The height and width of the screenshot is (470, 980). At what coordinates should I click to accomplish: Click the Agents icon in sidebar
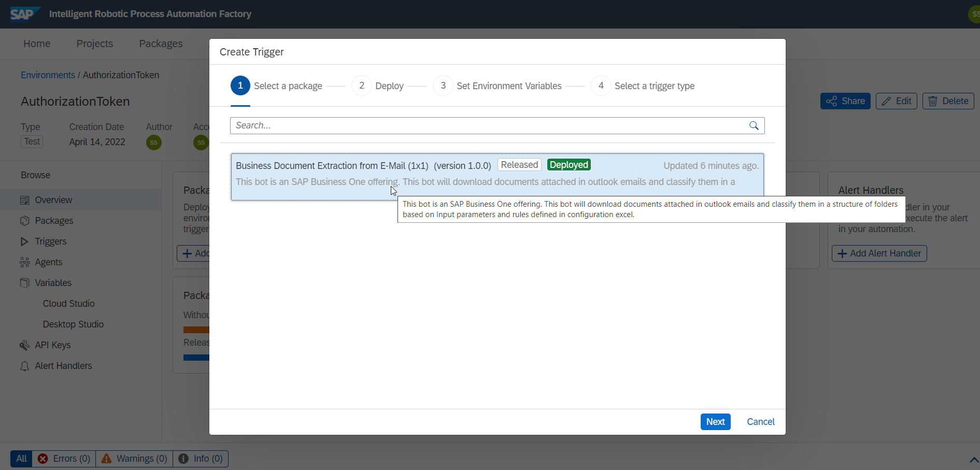point(24,262)
